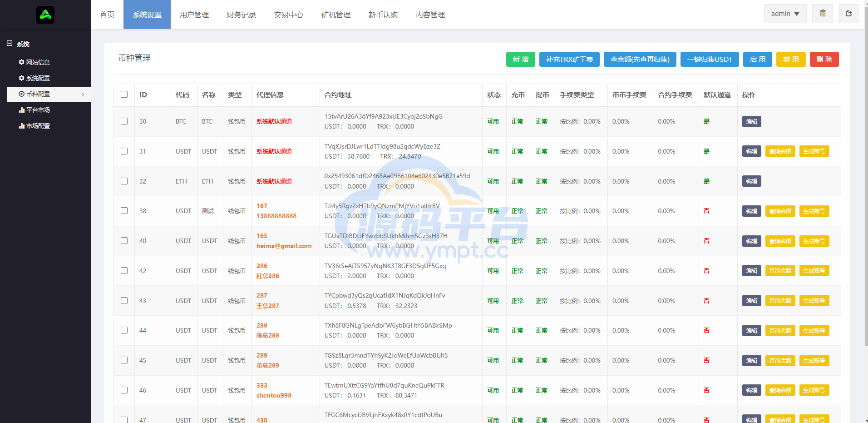Click 补充TRX矿工费 button
The image size is (868, 423).
pos(569,59)
